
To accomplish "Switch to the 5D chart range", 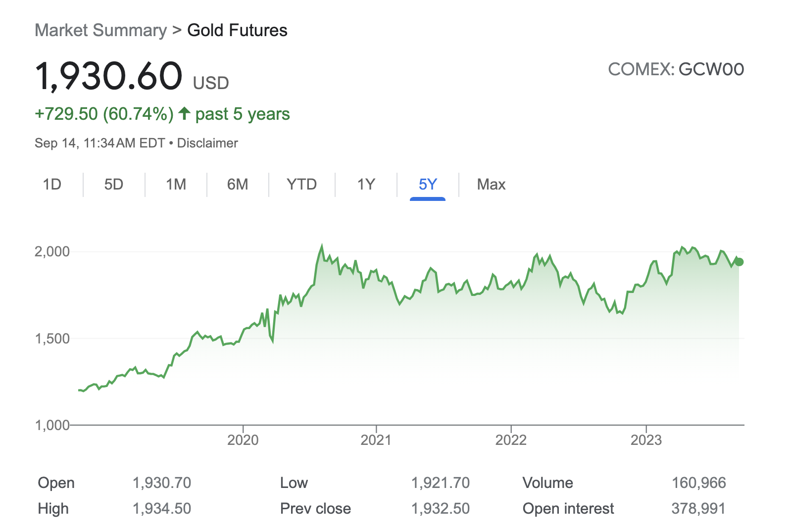I will [x=113, y=185].
